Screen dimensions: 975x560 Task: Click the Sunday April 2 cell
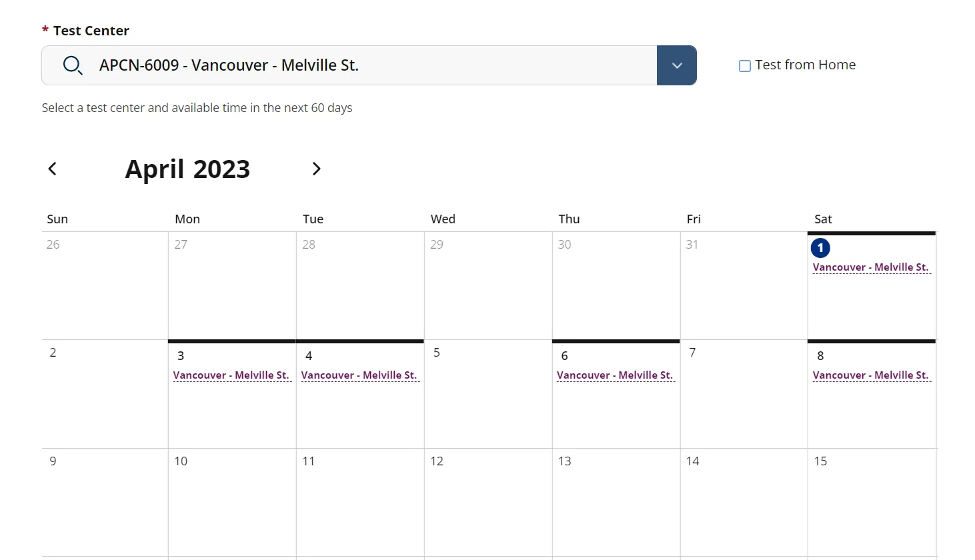(x=105, y=394)
